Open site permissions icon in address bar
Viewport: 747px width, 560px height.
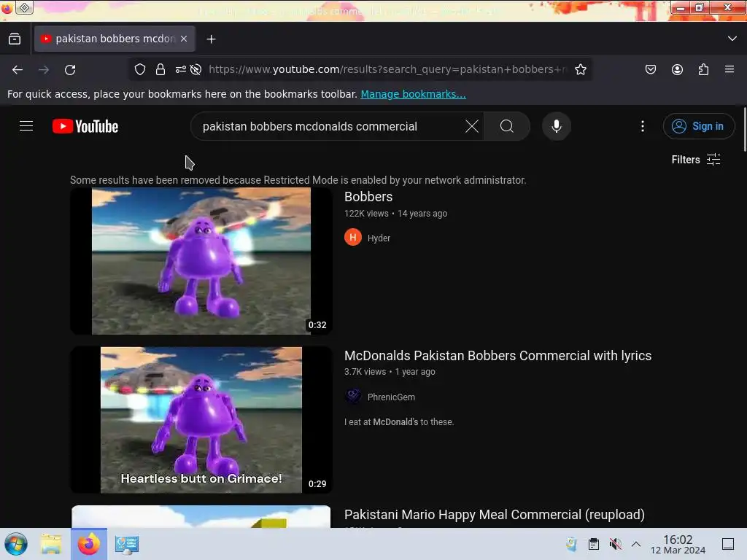pyautogui.click(x=181, y=69)
